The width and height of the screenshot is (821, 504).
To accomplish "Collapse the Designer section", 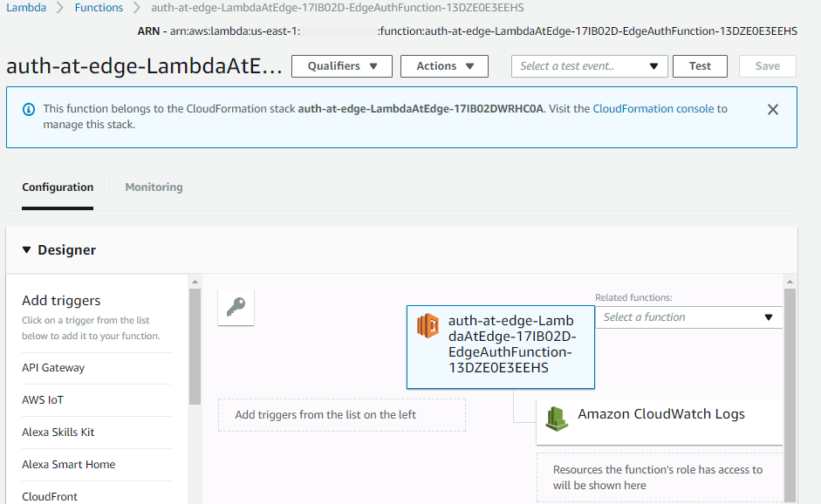I will coord(27,250).
